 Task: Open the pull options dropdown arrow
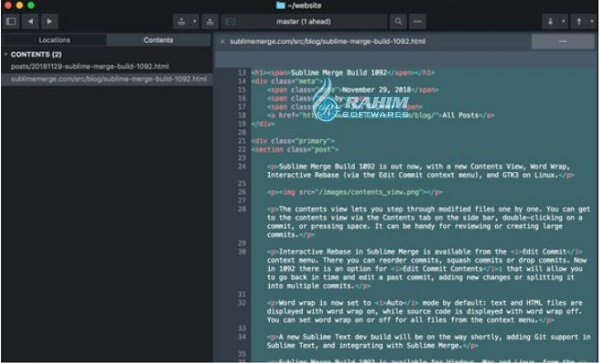click(x=563, y=22)
